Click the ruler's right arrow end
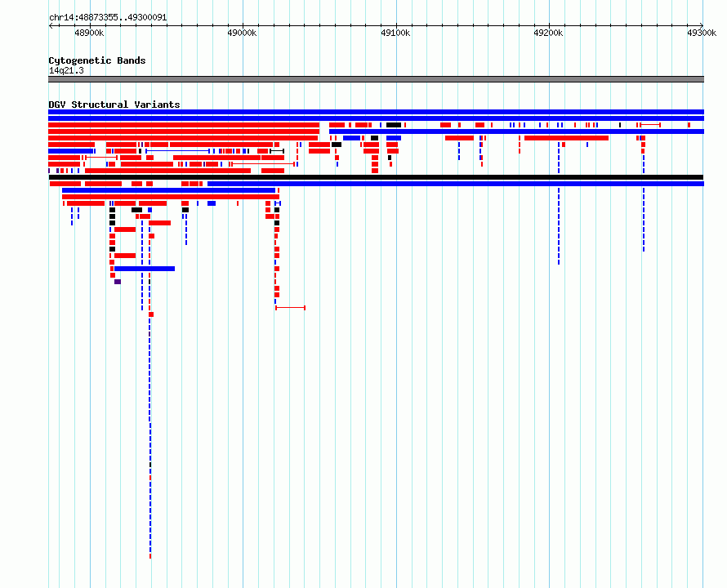Viewport: 727px width, 588px height. coord(702,25)
